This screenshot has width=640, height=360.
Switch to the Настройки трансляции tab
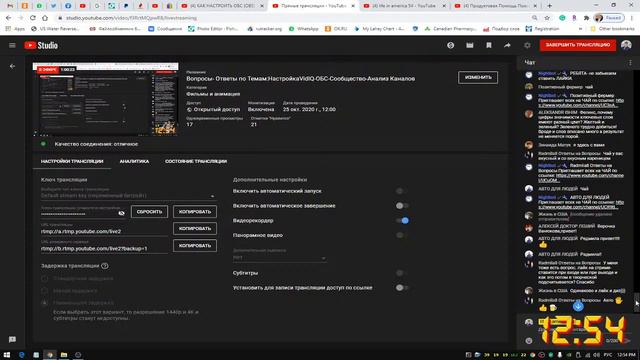[72, 161]
